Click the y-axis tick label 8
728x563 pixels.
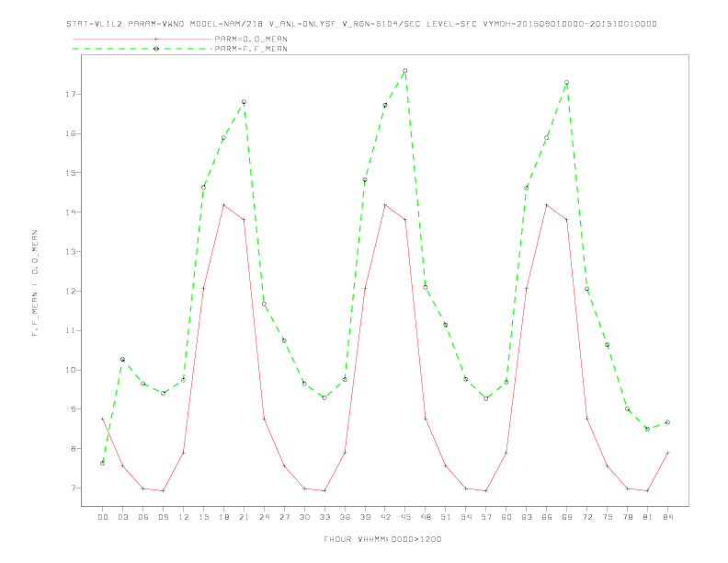pos(73,449)
